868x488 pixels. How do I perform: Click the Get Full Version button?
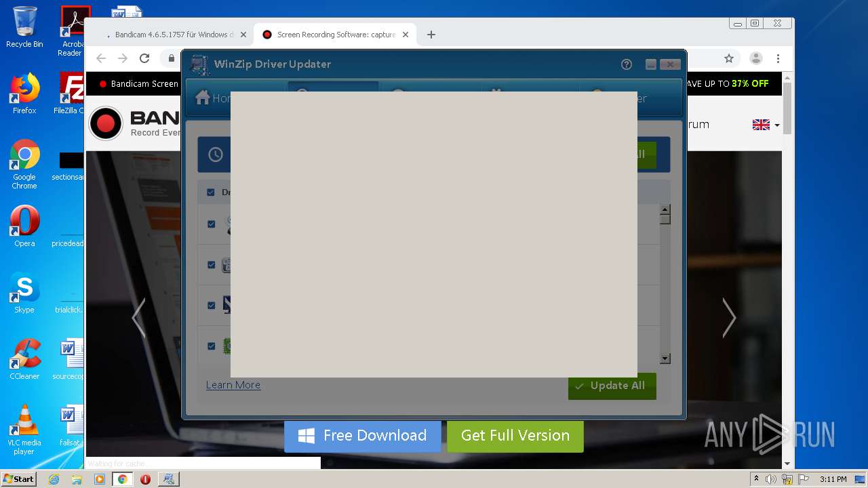pyautogui.click(x=515, y=436)
